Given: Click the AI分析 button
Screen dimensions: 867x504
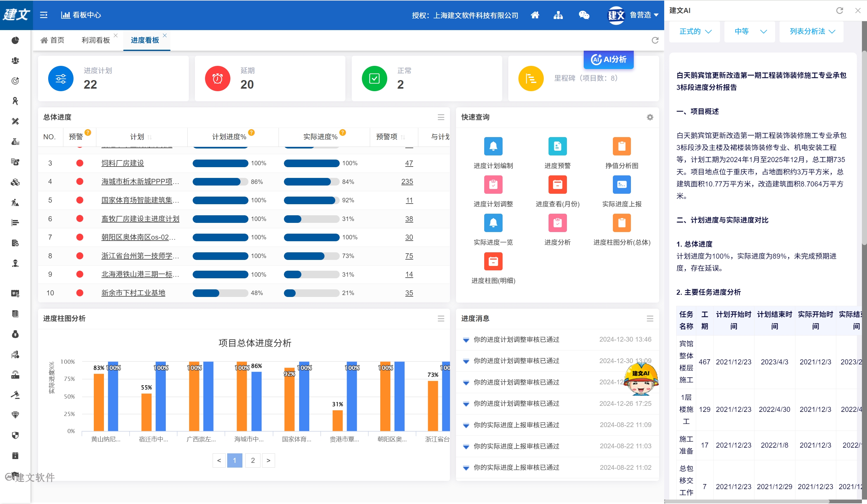Looking at the screenshot, I should click(608, 59).
